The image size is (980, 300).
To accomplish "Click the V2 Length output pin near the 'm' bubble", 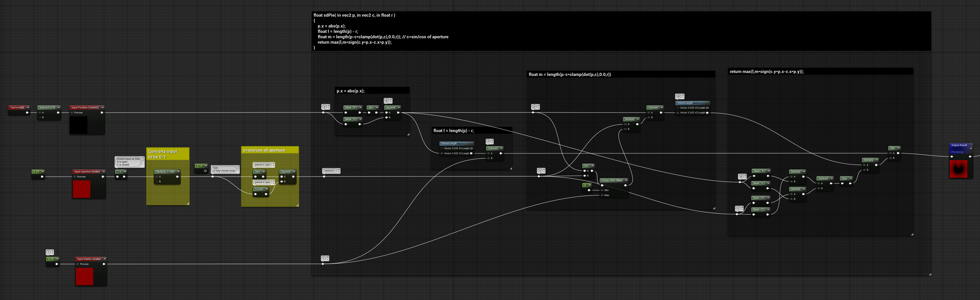I will [707, 113].
